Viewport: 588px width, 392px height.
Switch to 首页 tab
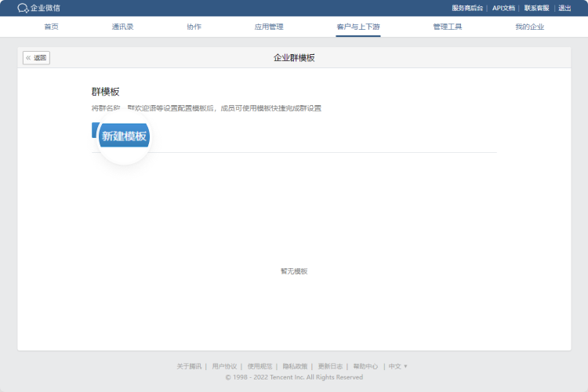pyautogui.click(x=52, y=27)
